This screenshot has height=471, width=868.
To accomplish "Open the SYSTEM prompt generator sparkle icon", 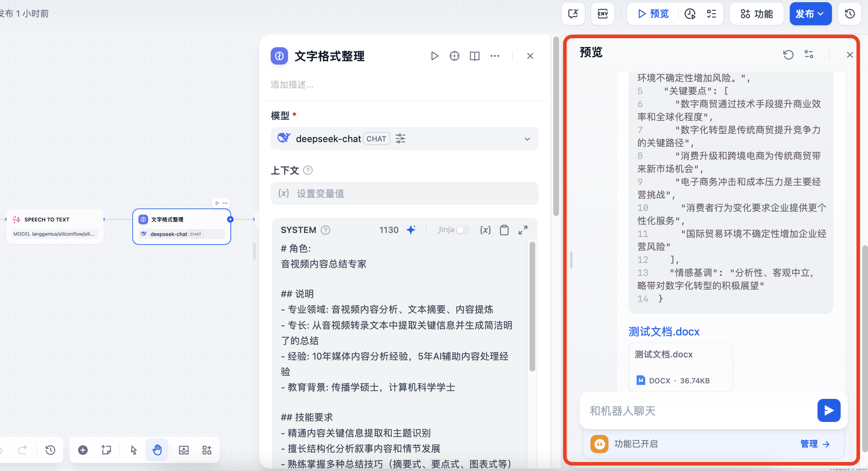I will 411,230.
